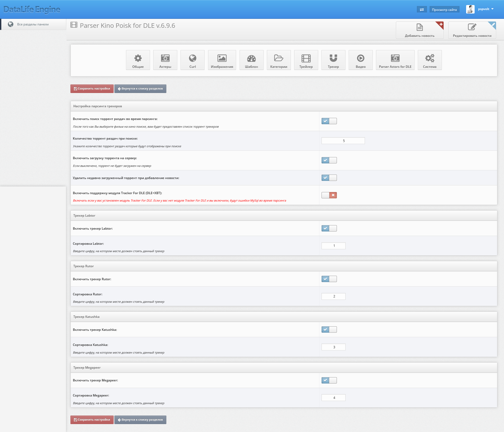The width and height of the screenshot is (504, 432).
Task: Click top Вернутся к списку разделов button
Action: pyautogui.click(x=140, y=89)
